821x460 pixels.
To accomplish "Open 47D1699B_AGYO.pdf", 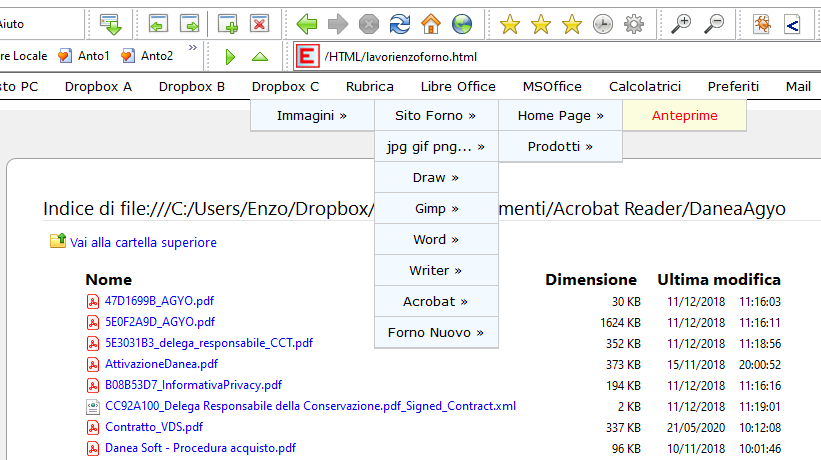I will (159, 301).
